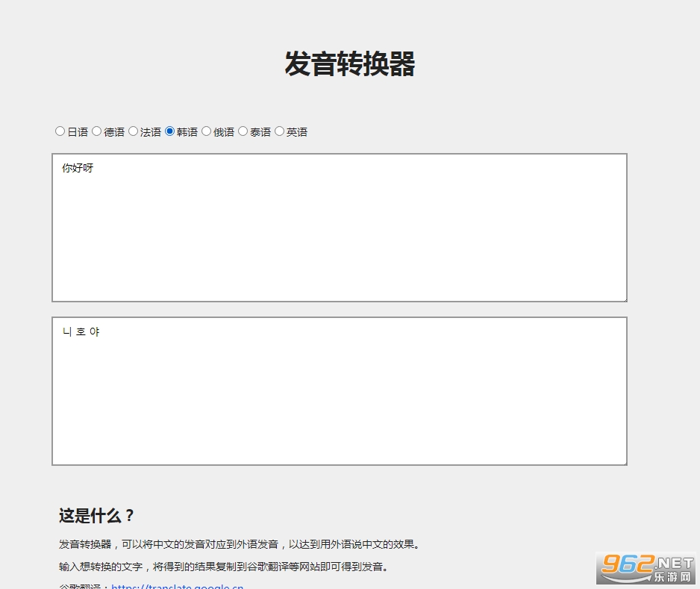Image resolution: width=700 pixels, height=589 pixels.
Task: Select the 日语 radio button
Action: tap(60, 131)
